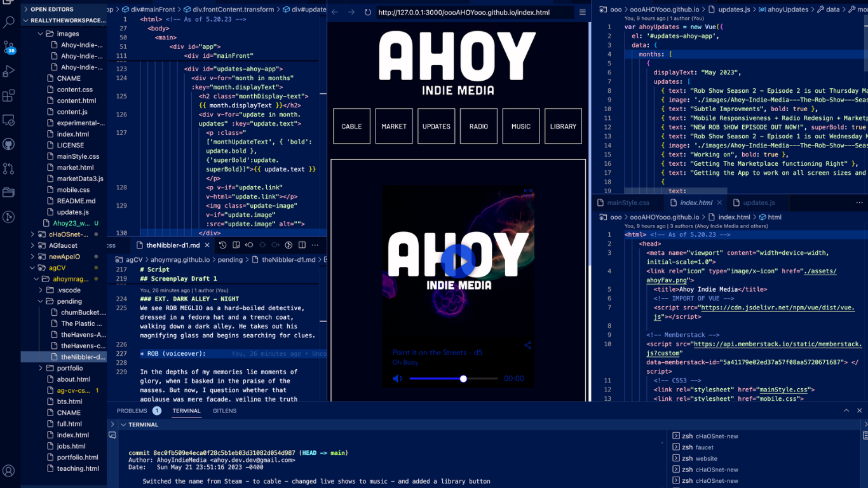Click the browser URL address field
The width and height of the screenshot is (868, 488).
coord(474,12)
